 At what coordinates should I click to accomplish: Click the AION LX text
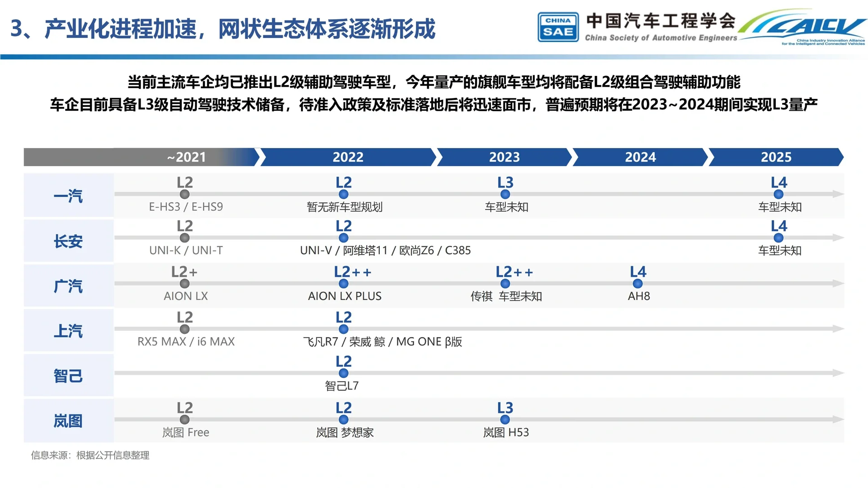tap(186, 296)
